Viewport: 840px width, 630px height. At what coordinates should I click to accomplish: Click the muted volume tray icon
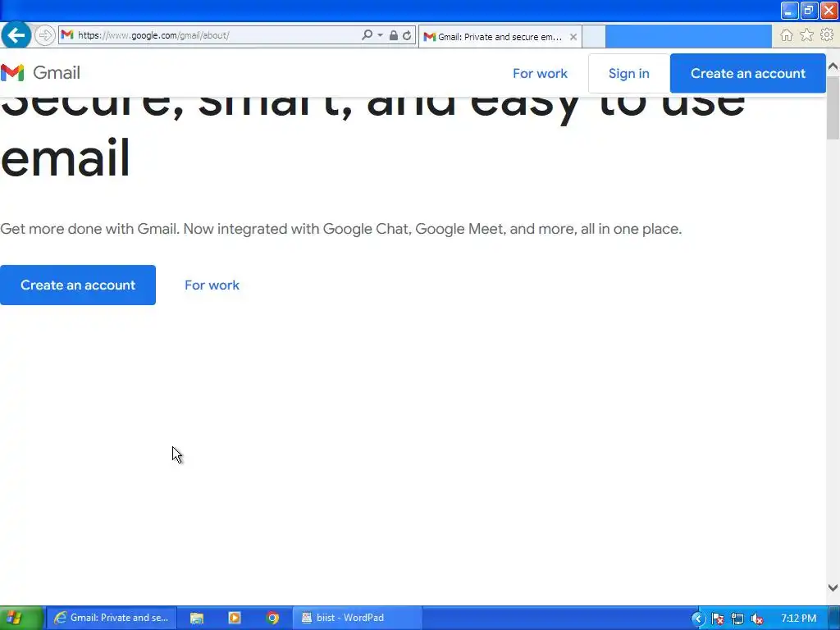pos(757,619)
